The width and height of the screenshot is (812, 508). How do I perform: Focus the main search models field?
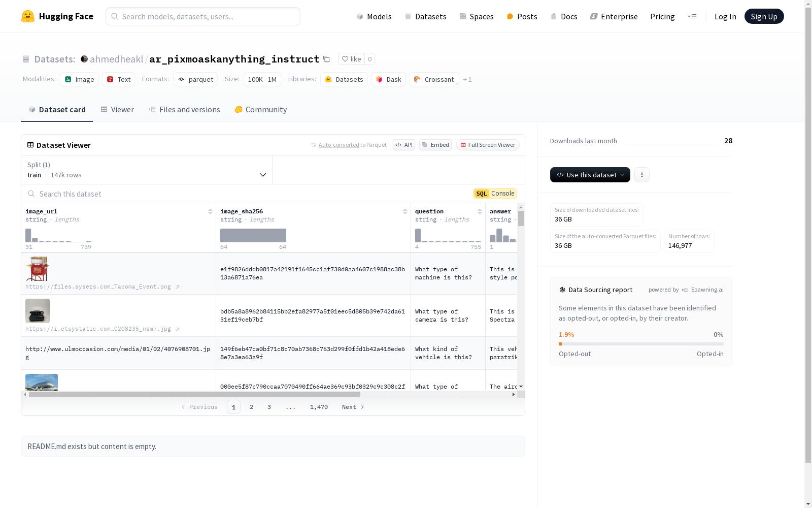tap(203, 16)
